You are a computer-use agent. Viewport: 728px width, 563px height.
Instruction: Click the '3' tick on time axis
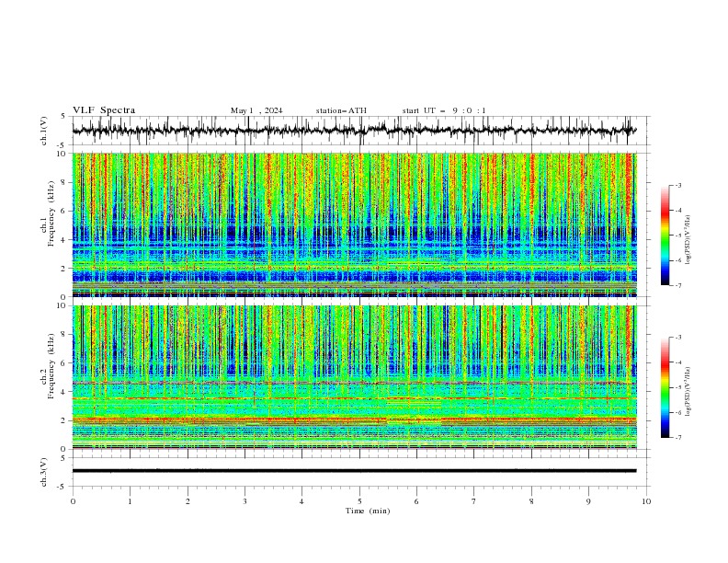[x=245, y=501]
